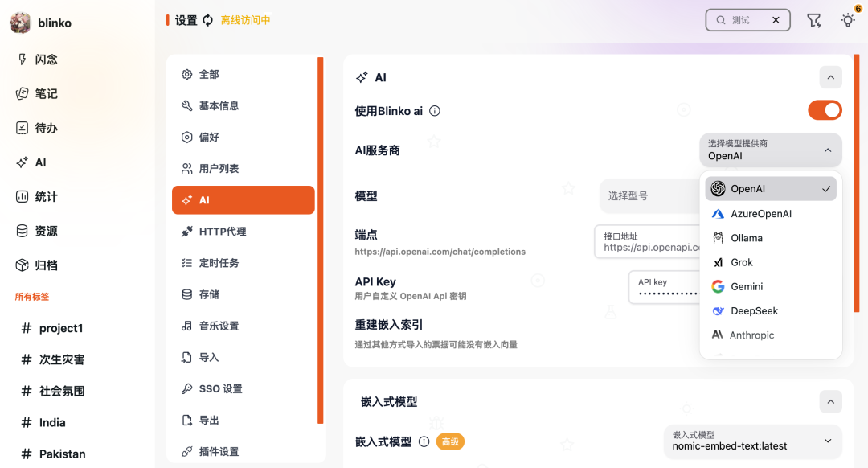The image size is (868, 468).
Task: Open the 闪念 flash notes section
Action: [38, 60]
